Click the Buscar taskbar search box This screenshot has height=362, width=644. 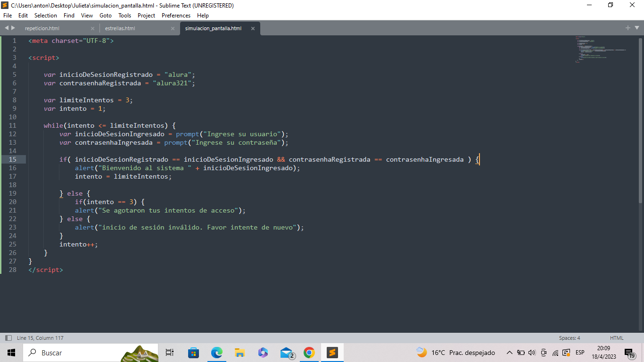point(90,353)
